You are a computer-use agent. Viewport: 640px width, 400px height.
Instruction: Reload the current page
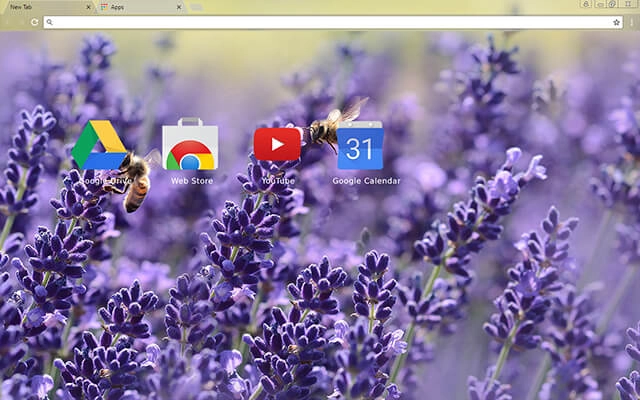click(x=35, y=22)
